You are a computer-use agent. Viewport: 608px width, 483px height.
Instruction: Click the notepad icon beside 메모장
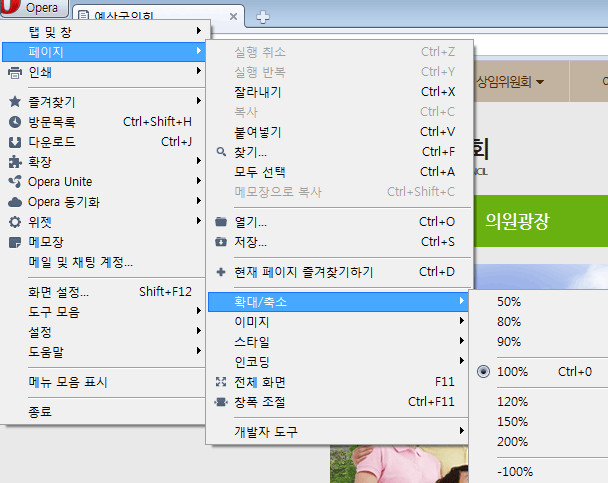coord(14,242)
